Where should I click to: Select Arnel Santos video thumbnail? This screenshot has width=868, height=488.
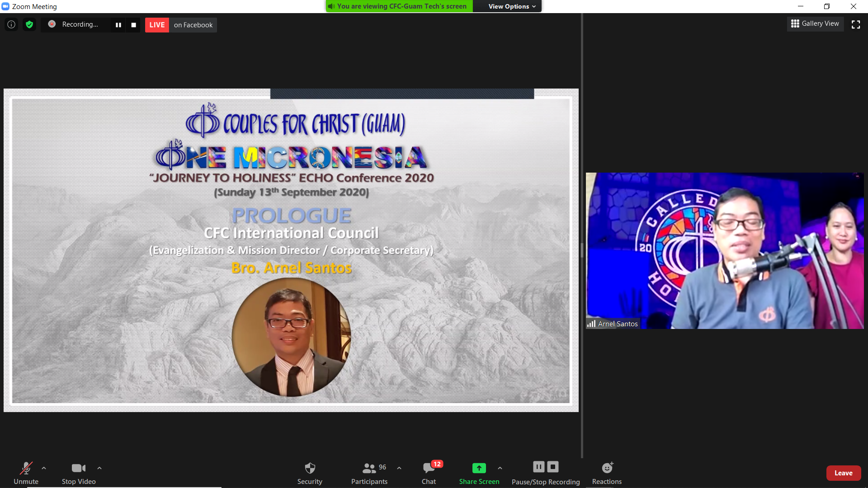tap(725, 251)
